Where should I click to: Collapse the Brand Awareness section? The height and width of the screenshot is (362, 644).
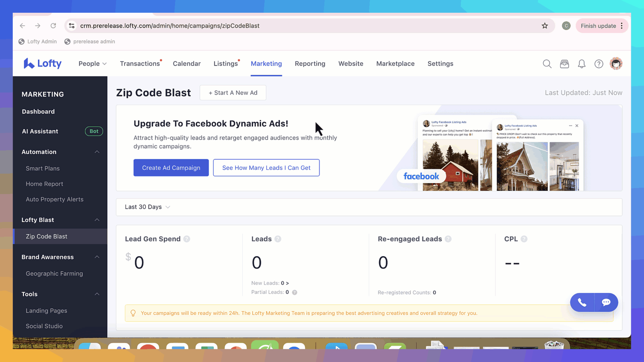(97, 257)
